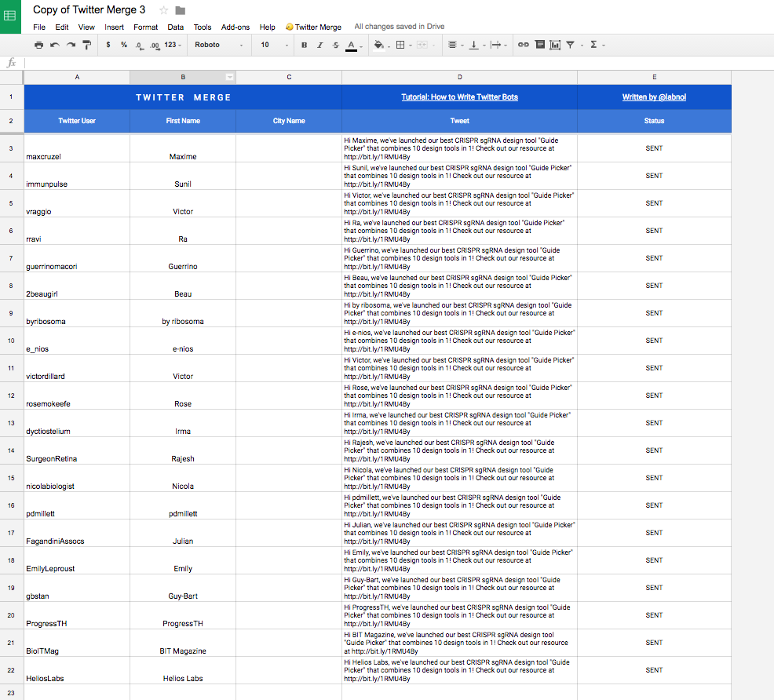Increase decimal places
This screenshot has width=774, height=700.
pyautogui.click(x=155, y=46)
